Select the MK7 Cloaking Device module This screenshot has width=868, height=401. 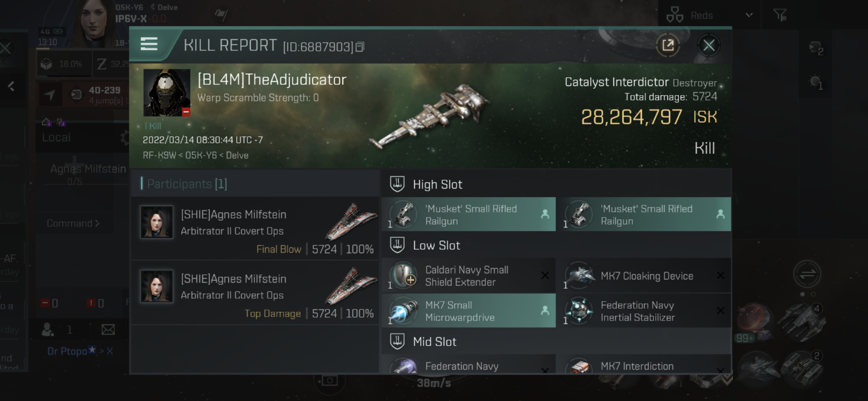pyautogui.click(x=646, y=275)
